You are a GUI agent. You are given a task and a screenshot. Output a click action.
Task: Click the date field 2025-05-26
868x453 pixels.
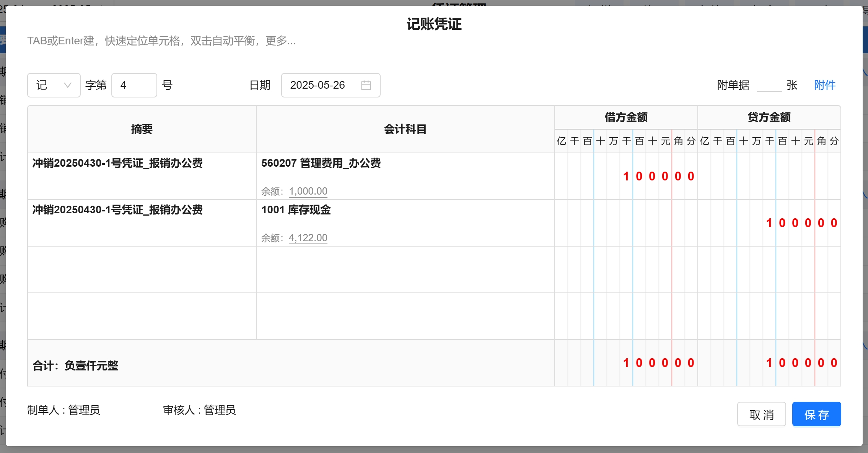click(x=318, y=85)
